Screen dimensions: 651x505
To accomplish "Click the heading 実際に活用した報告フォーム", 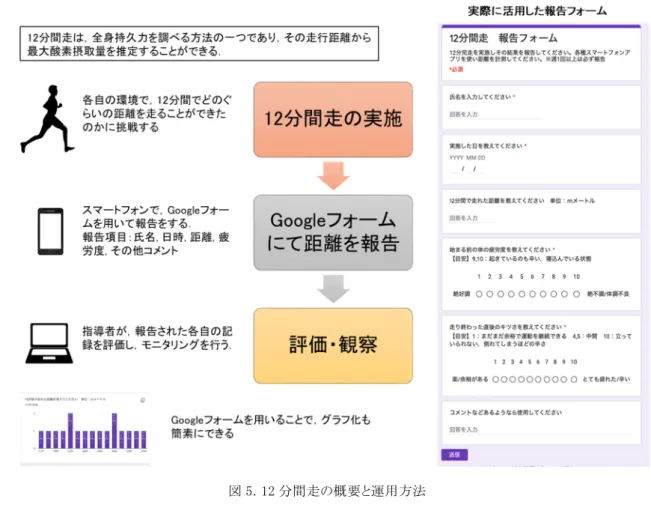I will [537, 11].
